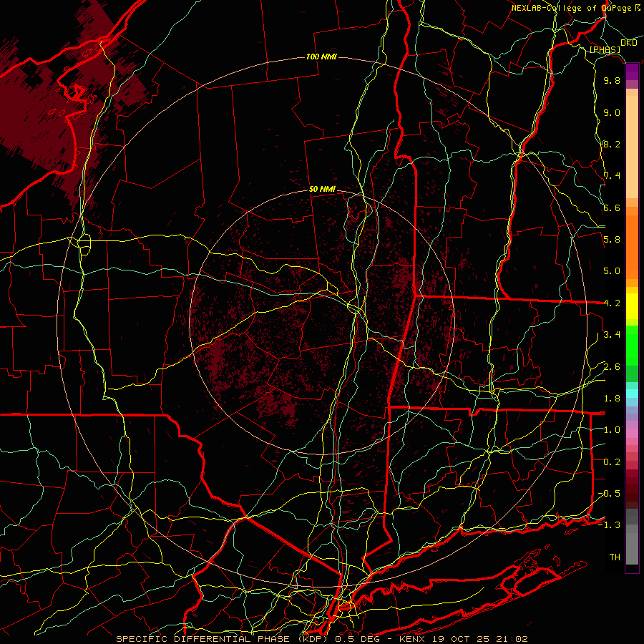
Task: Click the 6.6 value on the color scale
Action: pos(612,208)
